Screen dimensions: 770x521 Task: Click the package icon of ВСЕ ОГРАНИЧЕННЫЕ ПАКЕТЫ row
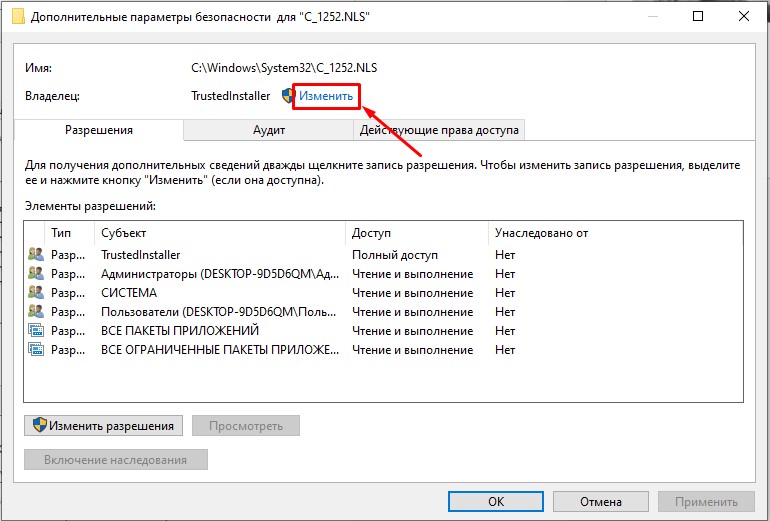click(36, 350)
